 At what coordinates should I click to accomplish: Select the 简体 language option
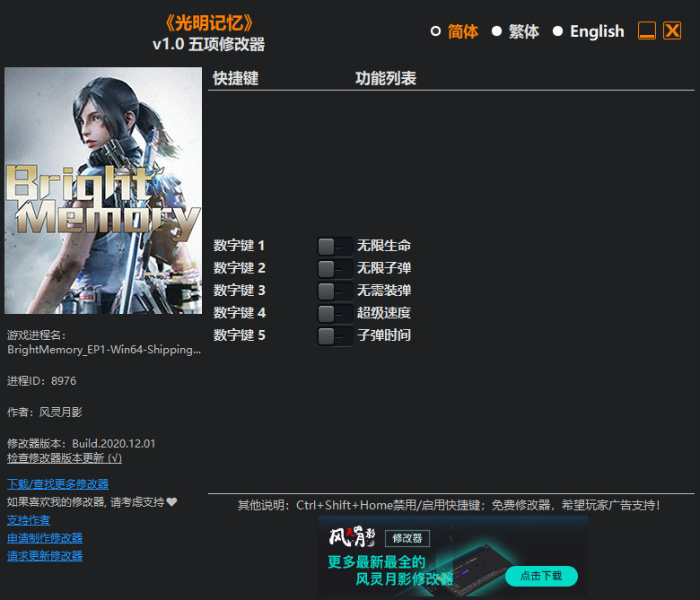(454, 31)
